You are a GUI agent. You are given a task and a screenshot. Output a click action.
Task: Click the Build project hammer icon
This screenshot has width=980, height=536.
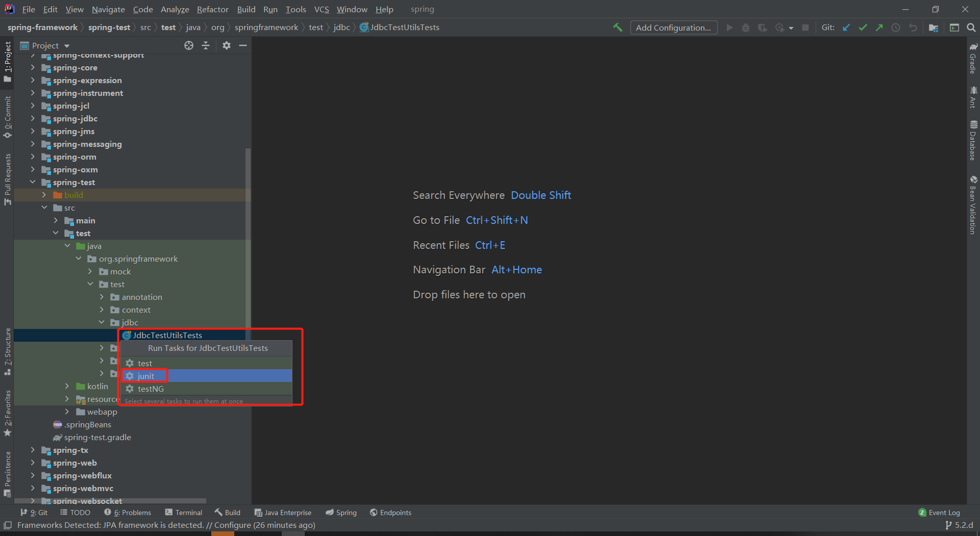click(618, 28)
